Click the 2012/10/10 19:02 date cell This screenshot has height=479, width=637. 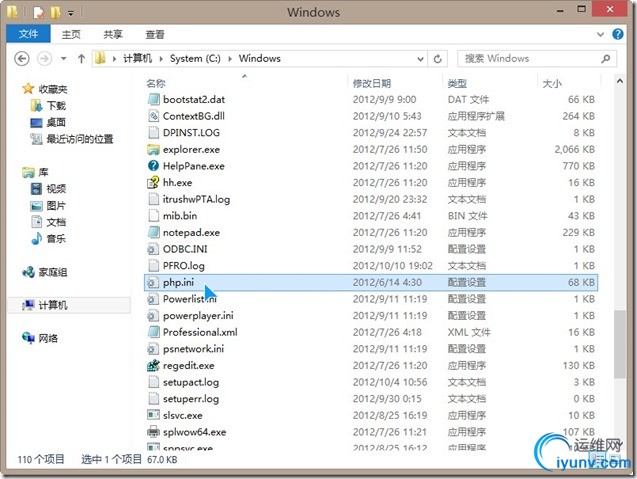(392, 266)
